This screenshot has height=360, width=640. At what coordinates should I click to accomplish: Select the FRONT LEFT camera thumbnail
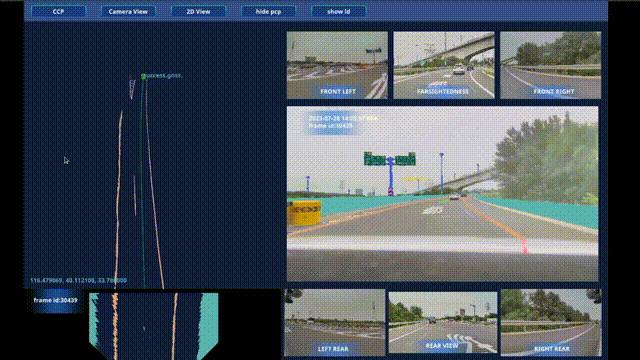pyautogui.click(x=337, y=65)
